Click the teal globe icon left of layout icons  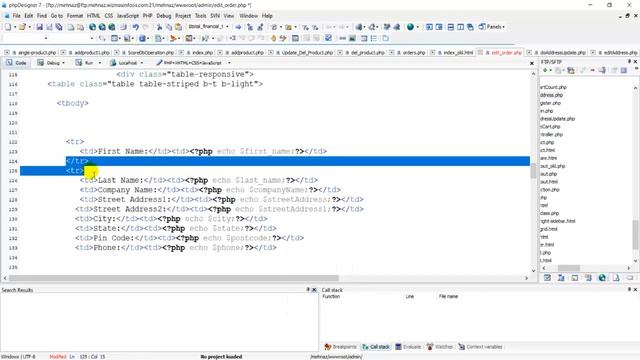410,27
